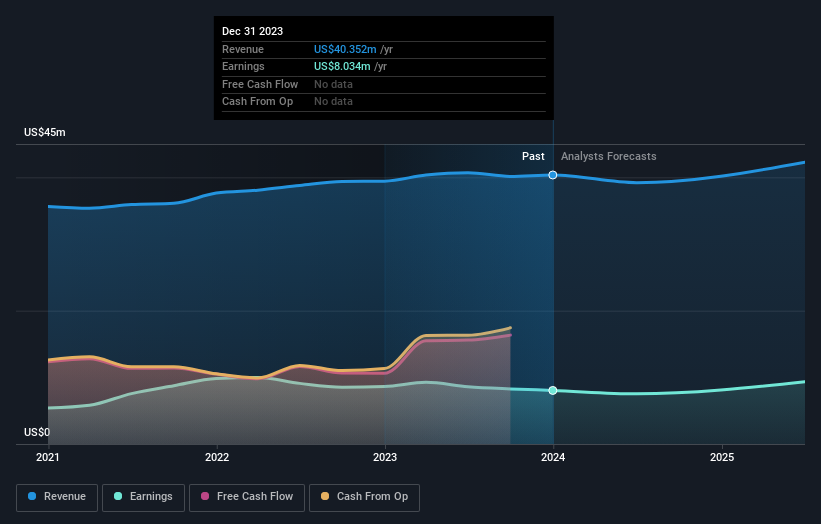Viewport: 821px width, 524px height.
Task: Click the Earnings label in tooltip
Action: click(243, 66)
